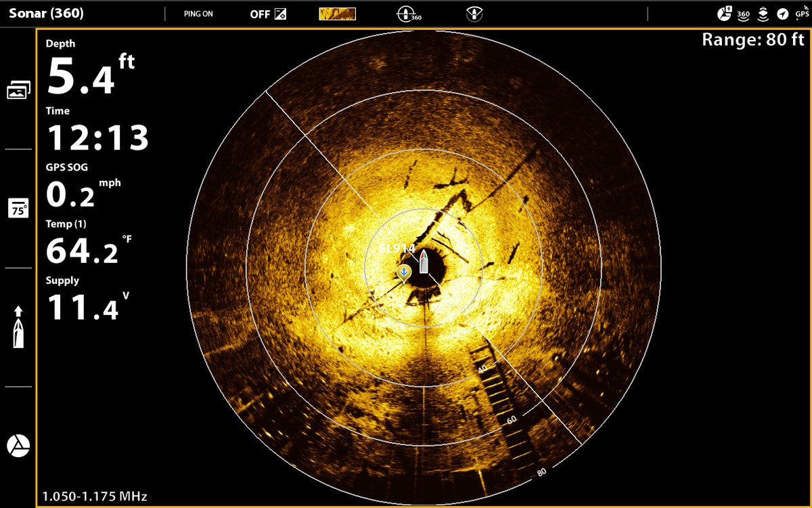Select the 360 sweep mode icon
The width and height of the screenshot is (812, 508).
[408, 14]
